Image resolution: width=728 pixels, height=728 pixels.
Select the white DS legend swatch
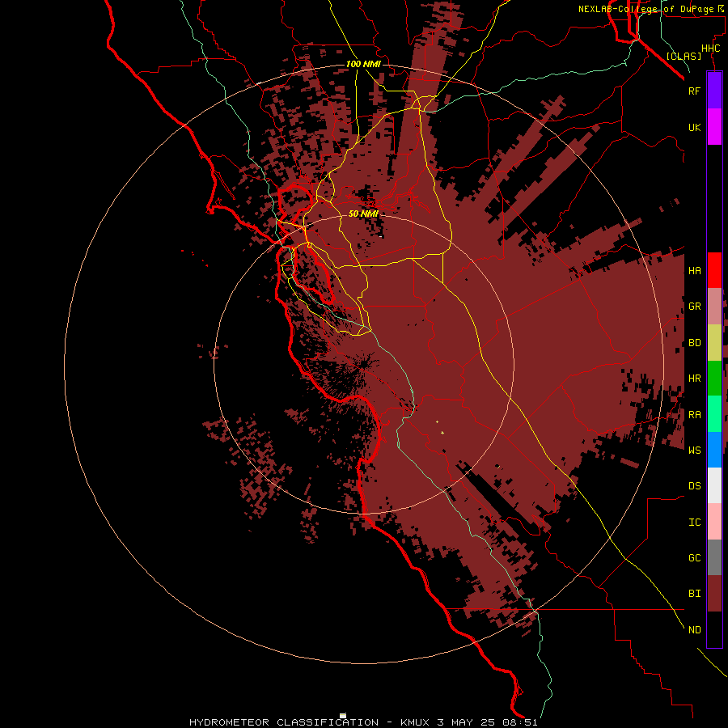coord(714,485)
